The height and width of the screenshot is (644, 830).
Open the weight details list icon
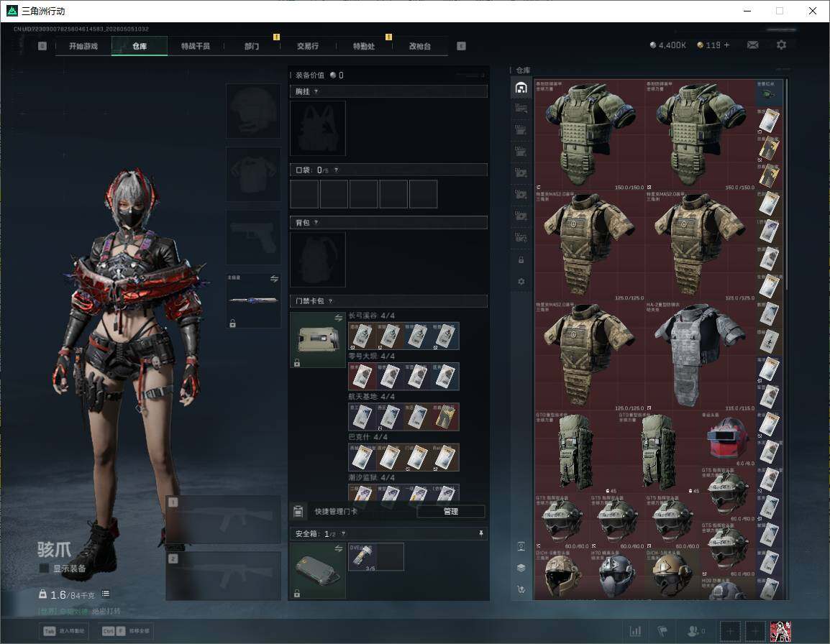pyautogui.click(x=106, y=594)
